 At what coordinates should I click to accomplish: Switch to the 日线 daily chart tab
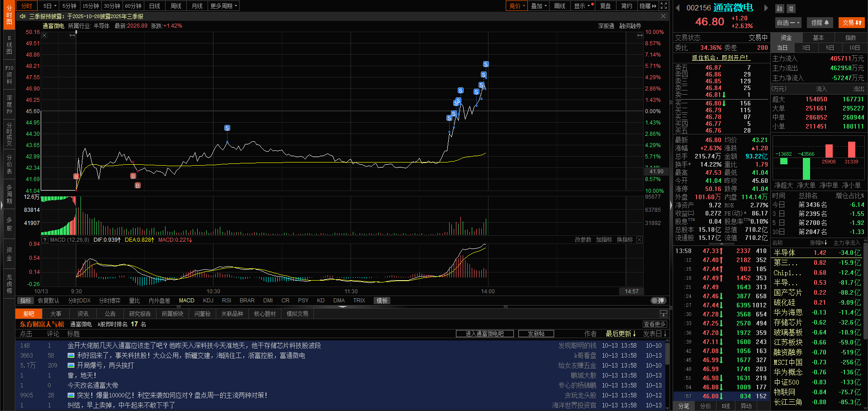click(x=155, y=6)
